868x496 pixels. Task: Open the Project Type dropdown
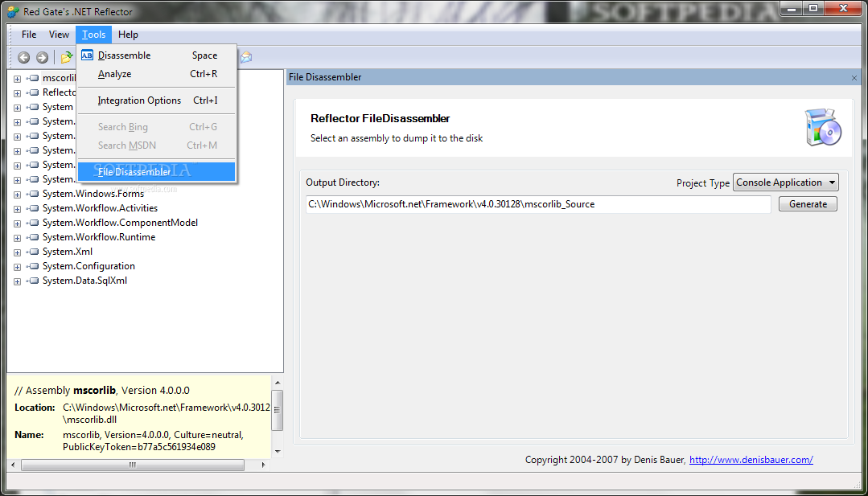click(785, 182)
